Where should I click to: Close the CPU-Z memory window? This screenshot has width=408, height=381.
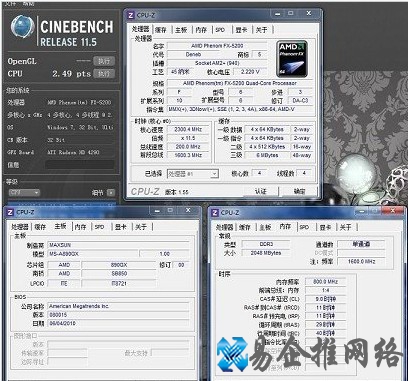tap(392, 211)
